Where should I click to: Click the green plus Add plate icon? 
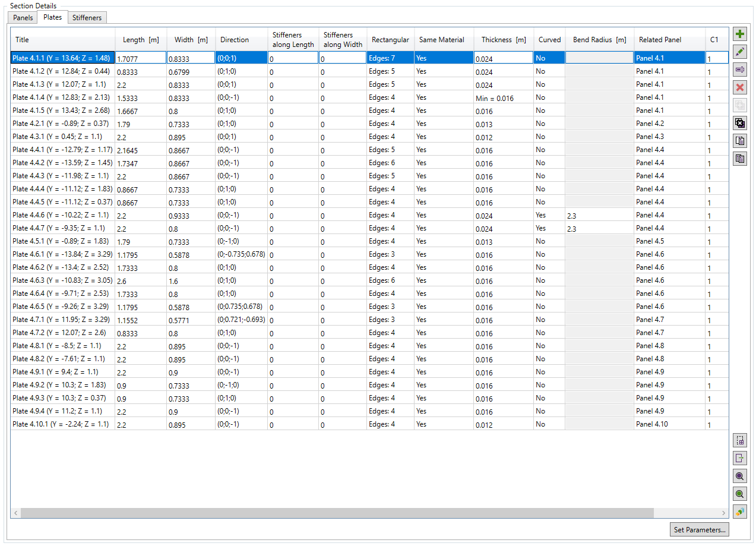[x=740, y=34]
